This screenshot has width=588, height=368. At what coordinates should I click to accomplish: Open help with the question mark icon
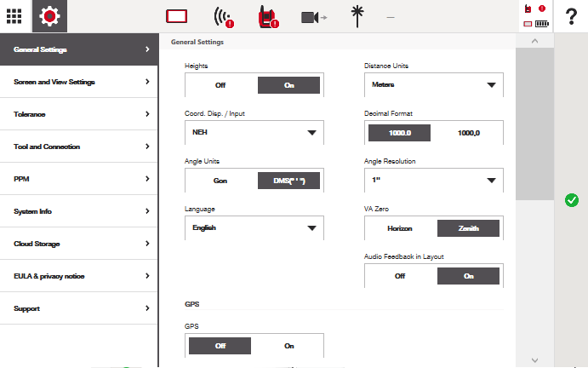[x=571, y=16]
